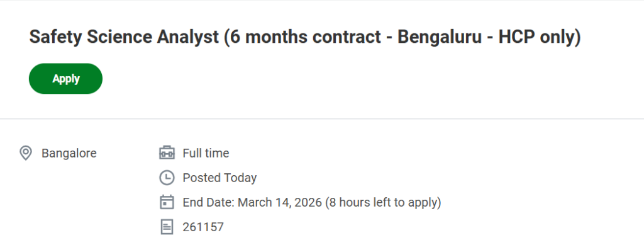Click the location pin icon
The width and height of the screenshot is (644, 252).
click(x=26, y=153)
